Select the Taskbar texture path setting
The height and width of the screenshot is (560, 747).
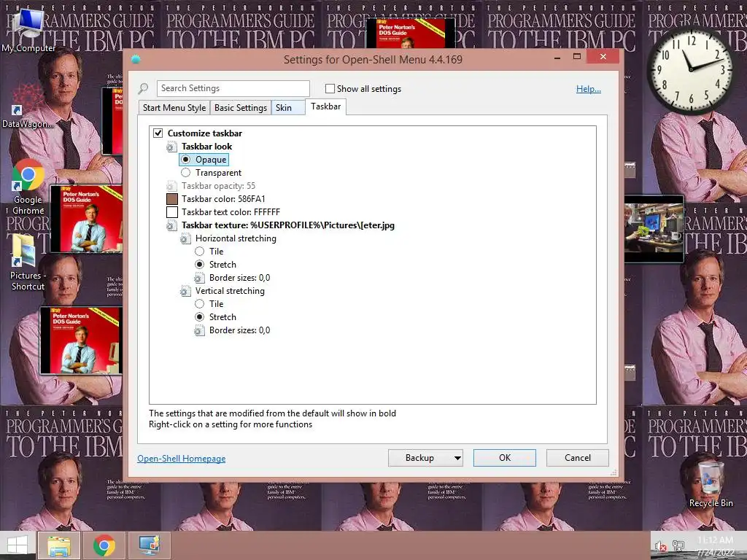(287, 225)
